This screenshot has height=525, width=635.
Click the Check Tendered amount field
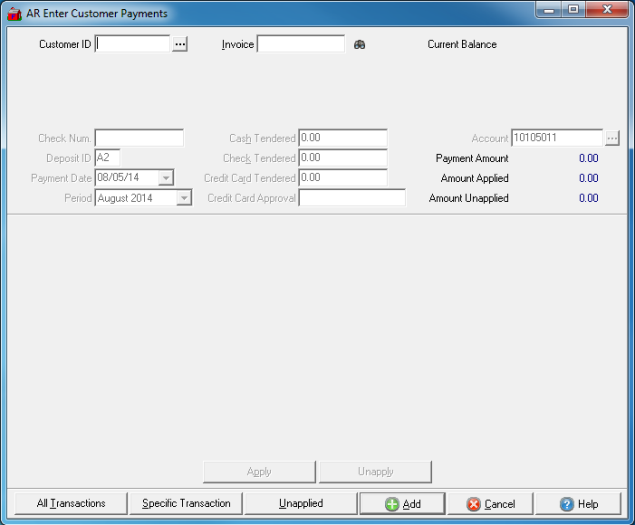[342, 158]
